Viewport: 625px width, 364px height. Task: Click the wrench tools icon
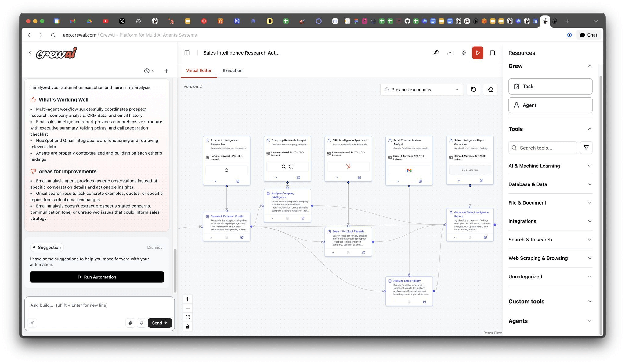436,53
